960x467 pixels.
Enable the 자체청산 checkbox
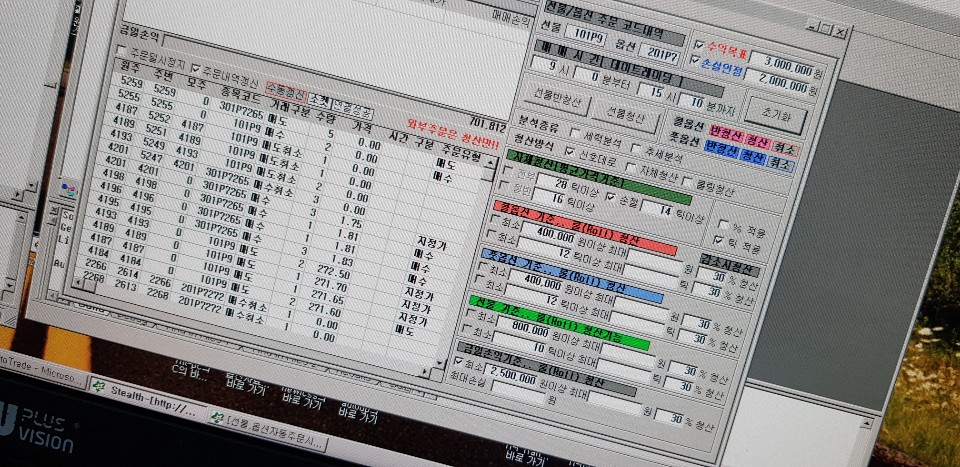(631, 166)
